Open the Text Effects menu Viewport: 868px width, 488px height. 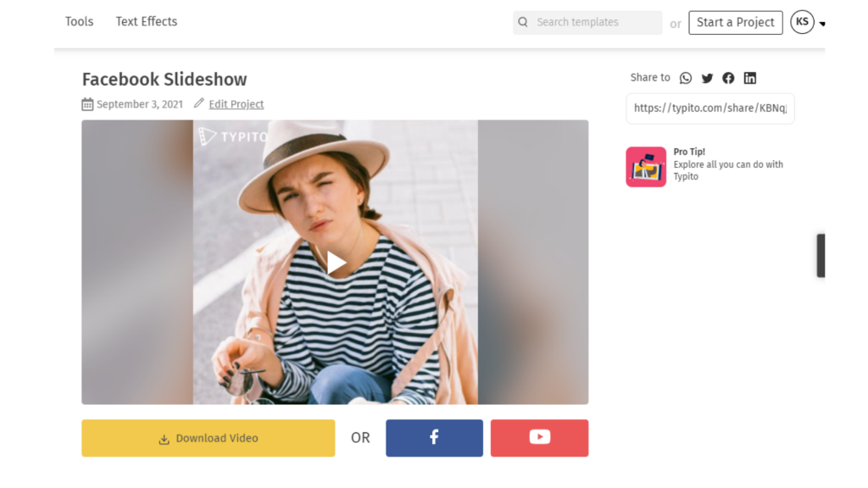click(146, 21)
